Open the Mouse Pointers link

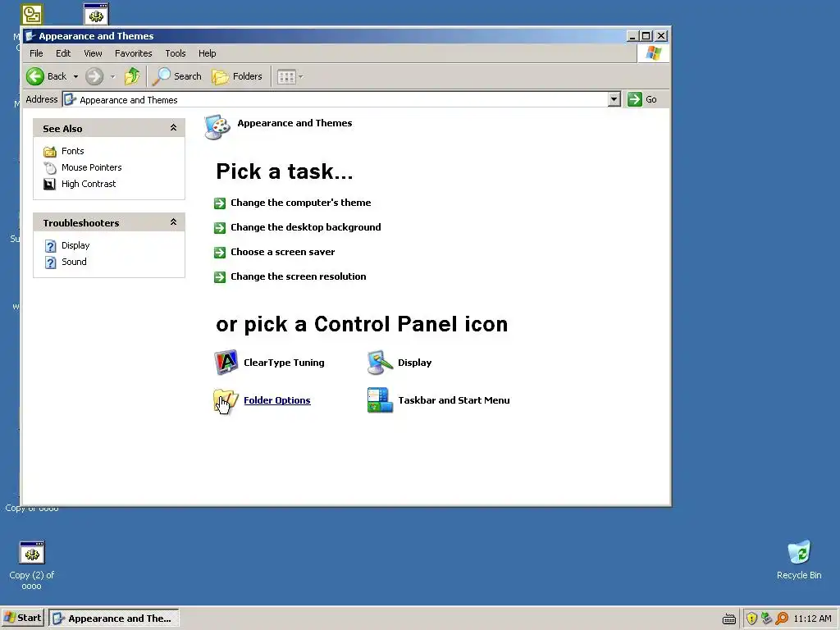(x=92, y=167)
